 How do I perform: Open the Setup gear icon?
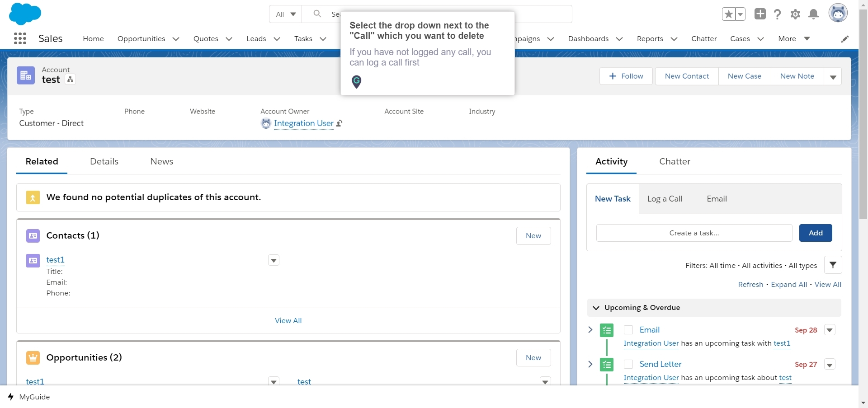pos(795,14)
